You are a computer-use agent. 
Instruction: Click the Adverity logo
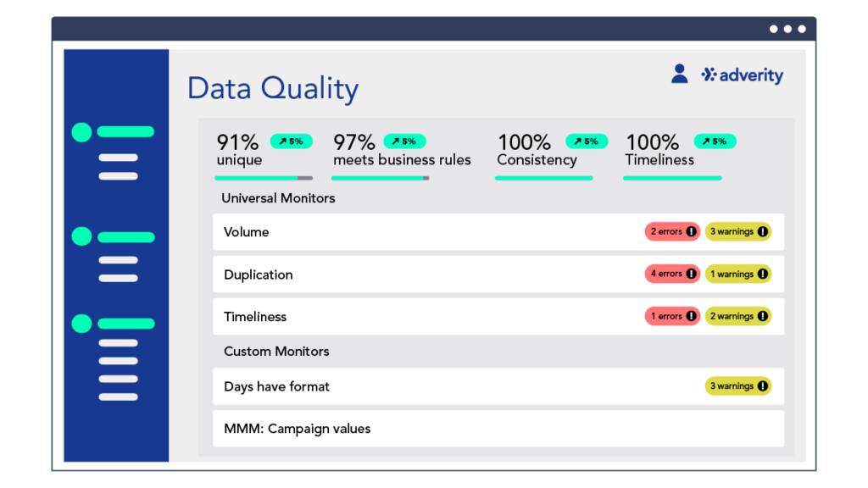[x=743, y=75]
